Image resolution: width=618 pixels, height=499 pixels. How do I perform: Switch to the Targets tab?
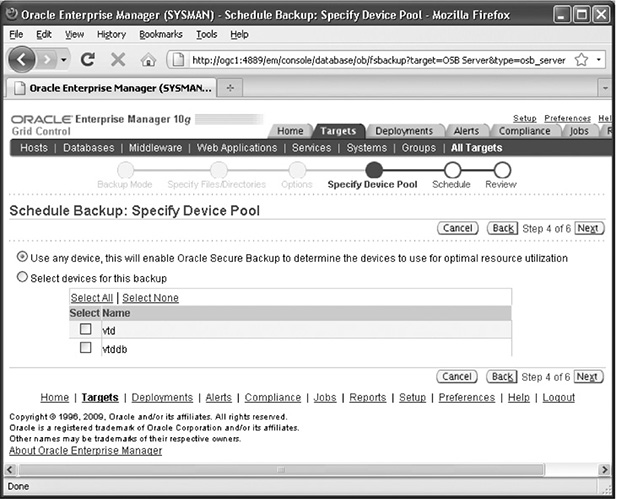[x=338, y=131]
